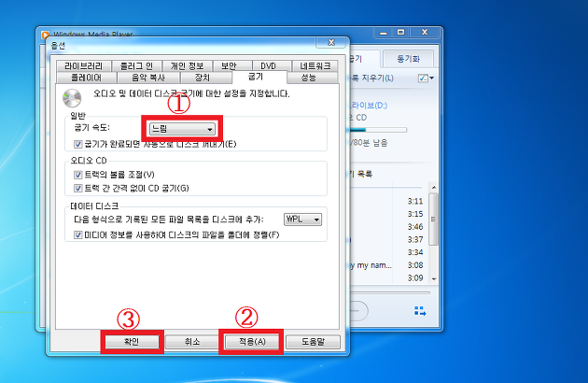Viewport: 588px width, 383px height.
Task: Open the 동기화 tab in Media Player
Action: tap(409, 59)
